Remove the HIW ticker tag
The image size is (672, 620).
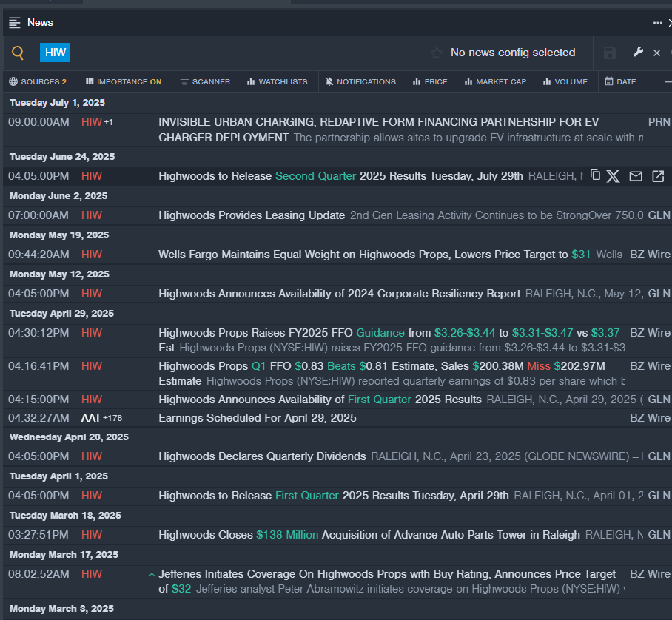[x=56, y=53]
